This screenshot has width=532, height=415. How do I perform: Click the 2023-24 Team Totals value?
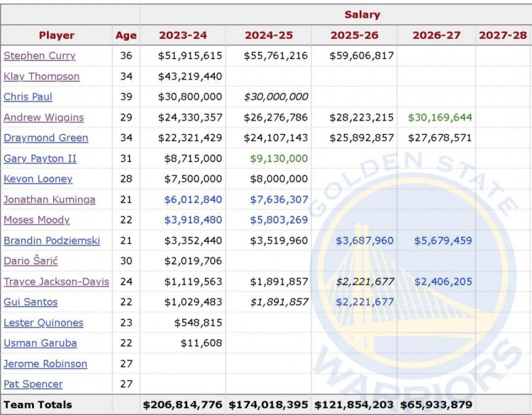183,404
